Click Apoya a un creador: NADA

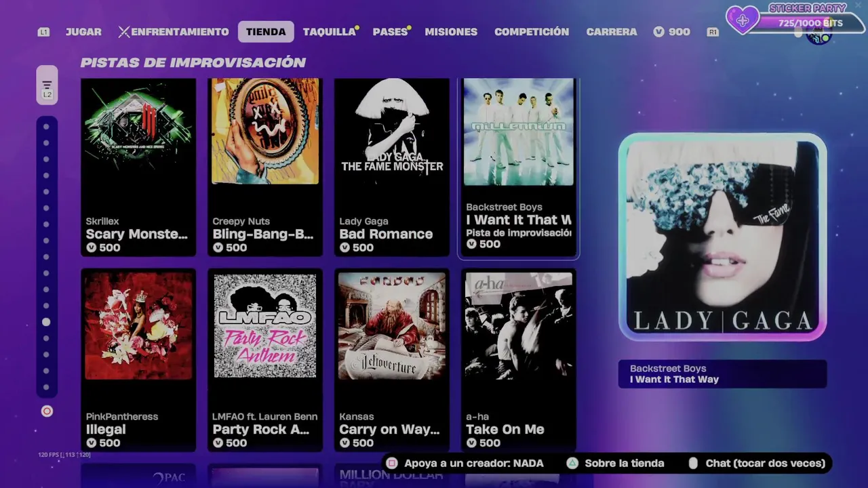[474, 464]
